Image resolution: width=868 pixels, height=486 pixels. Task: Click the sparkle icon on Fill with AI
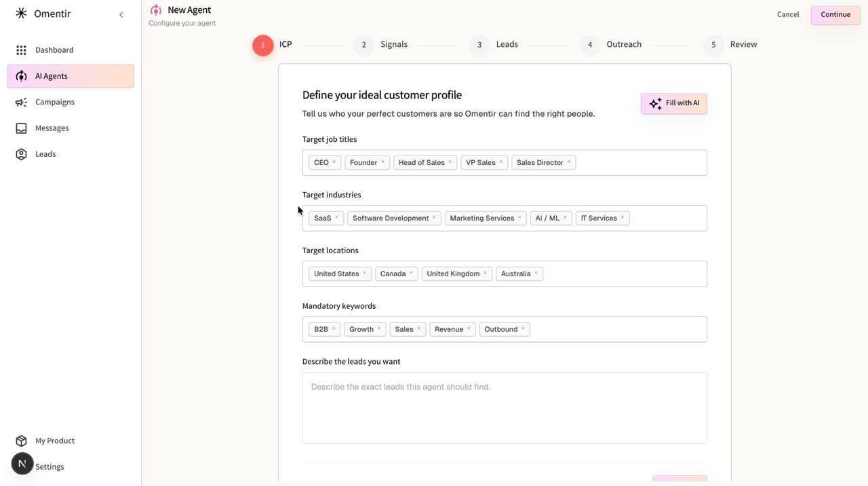click(x=655, y=103)
